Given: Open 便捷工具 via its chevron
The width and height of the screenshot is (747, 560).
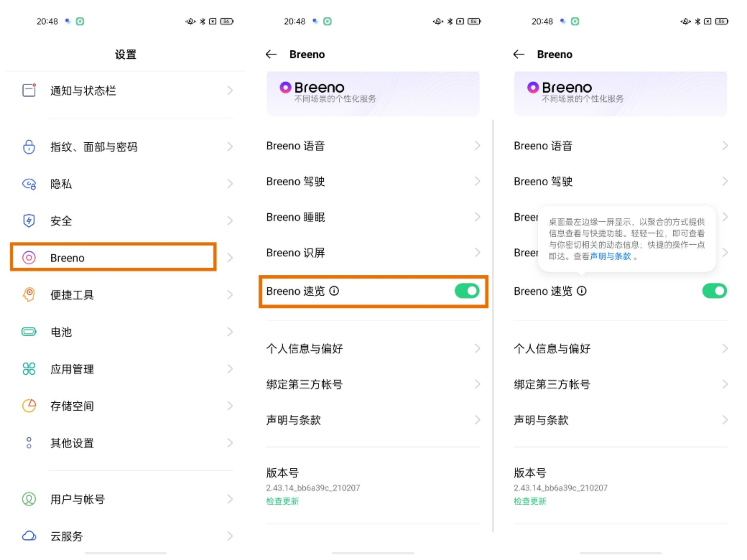Looking at the screenshot, I should click(230, 295).
